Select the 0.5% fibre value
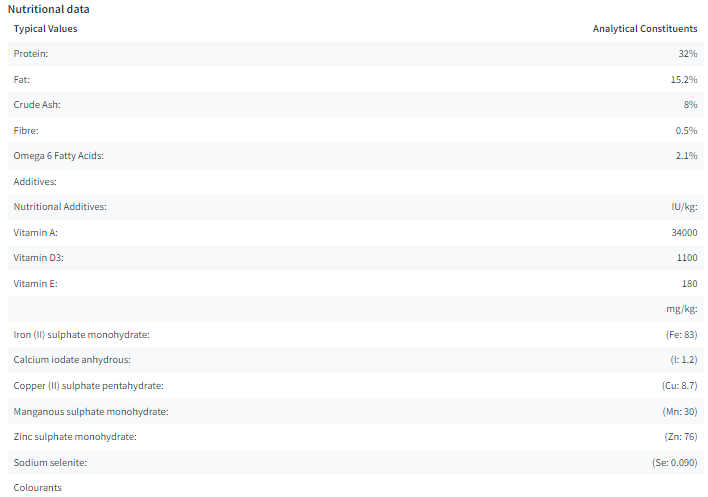 coord(686,130)
